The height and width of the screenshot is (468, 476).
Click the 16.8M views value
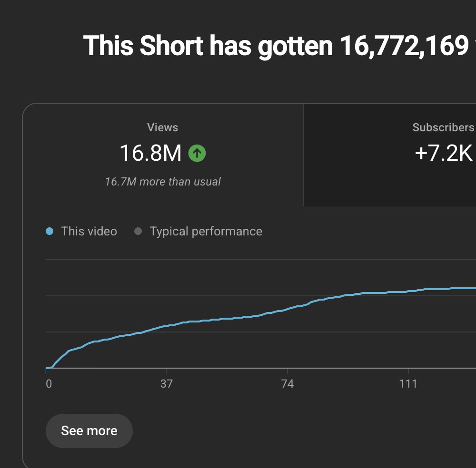(x=150, y=153)
